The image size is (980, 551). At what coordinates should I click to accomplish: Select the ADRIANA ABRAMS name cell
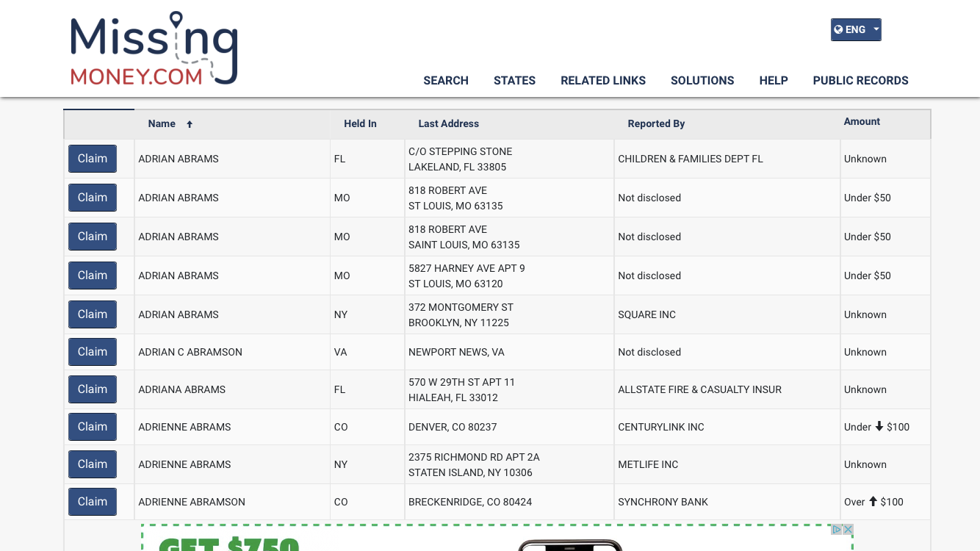(232, 389)
